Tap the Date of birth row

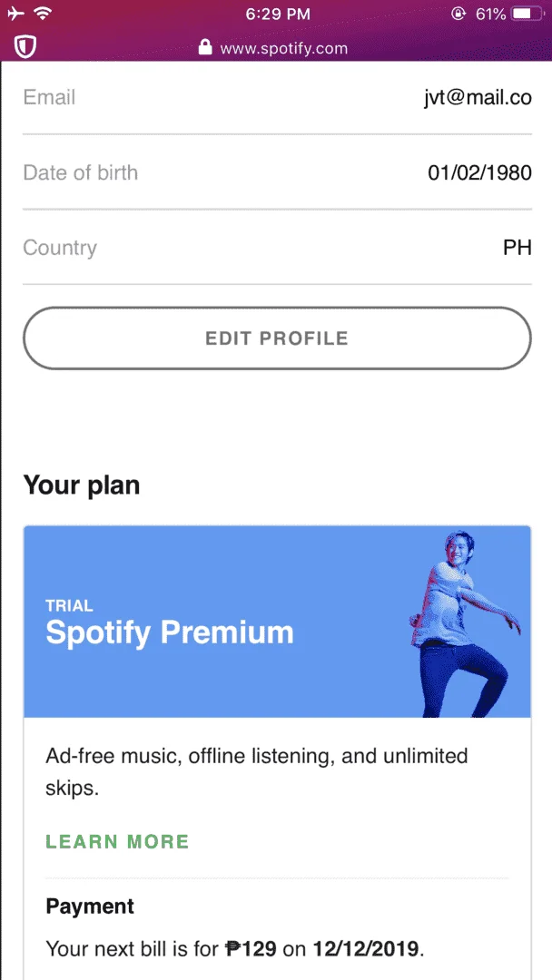(277, 172)
